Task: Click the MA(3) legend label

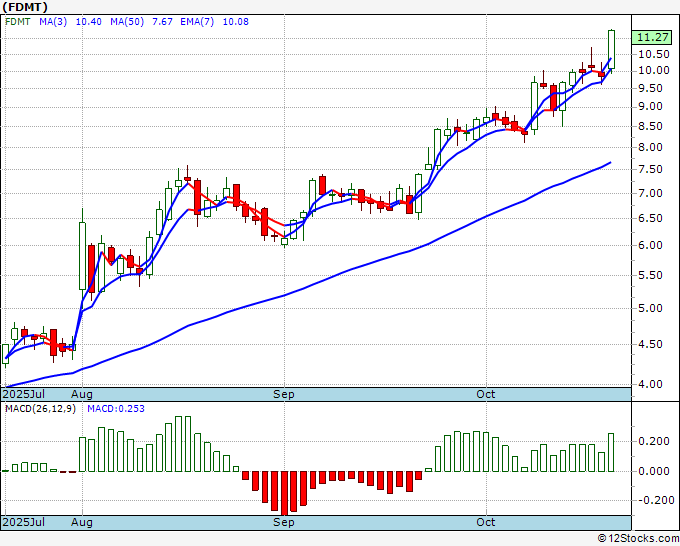Action: pyautogui.click(x=53, y=22)
